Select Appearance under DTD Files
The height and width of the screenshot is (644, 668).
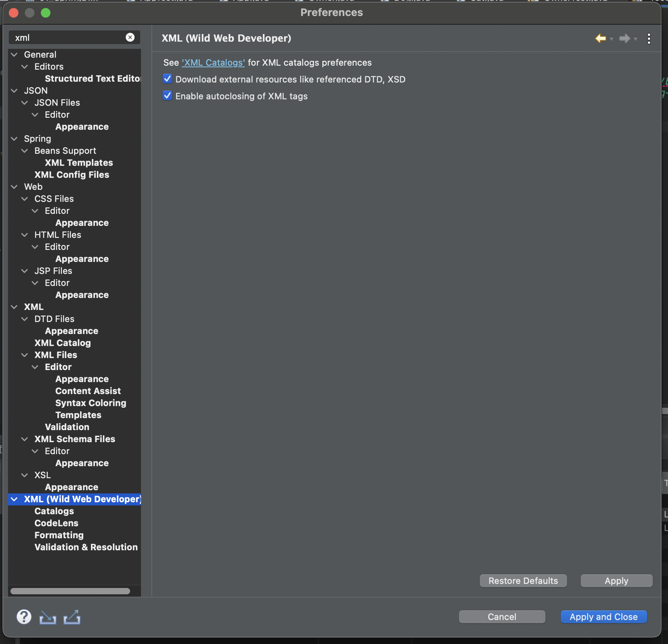coord(72,331)
